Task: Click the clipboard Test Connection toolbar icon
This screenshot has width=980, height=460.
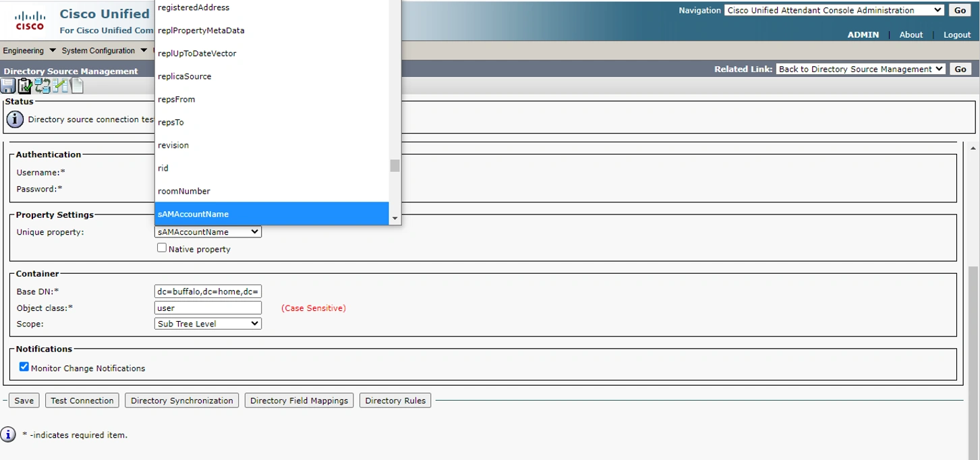Action: pos(25,86)
